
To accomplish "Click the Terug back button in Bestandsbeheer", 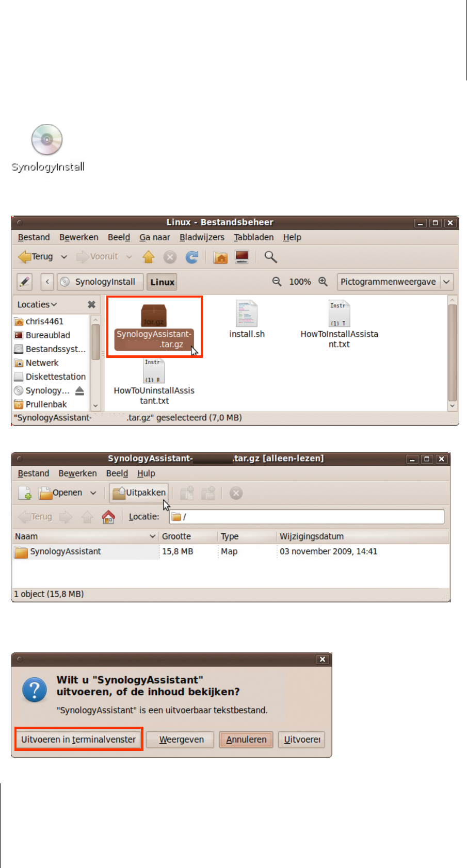I will (36, 256).
